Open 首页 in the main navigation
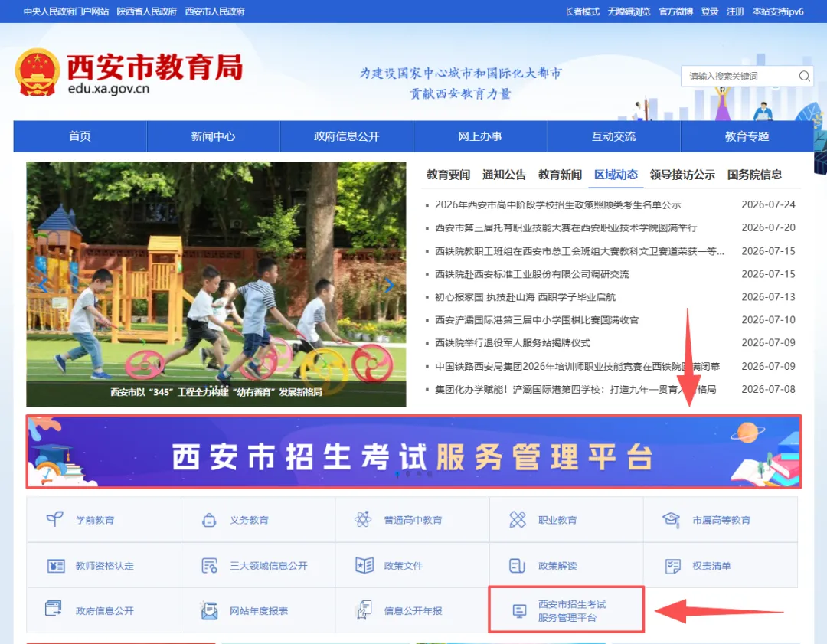Image resolution: width=827 pixels, height=644 pixels. (x=80, y=136)
